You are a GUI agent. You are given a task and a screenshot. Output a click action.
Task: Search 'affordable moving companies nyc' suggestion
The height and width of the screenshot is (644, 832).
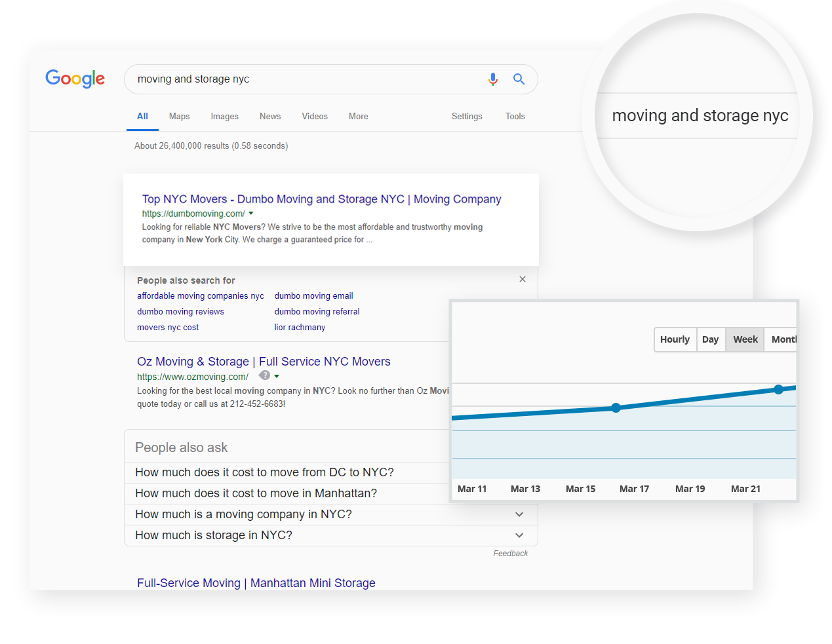201,296
